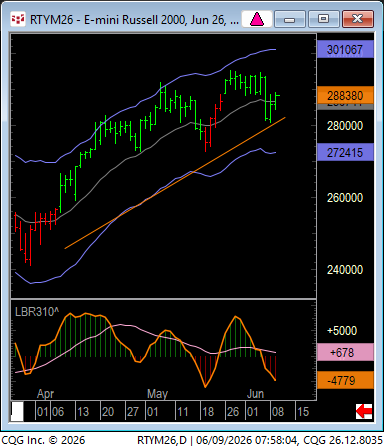Click the 240000 price scale label

345,269
